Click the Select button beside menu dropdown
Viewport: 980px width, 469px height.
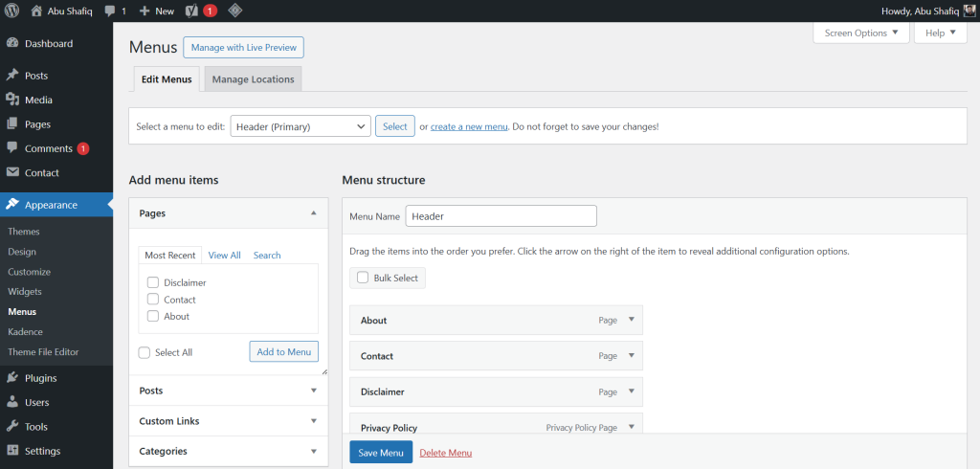click(395, 126)
